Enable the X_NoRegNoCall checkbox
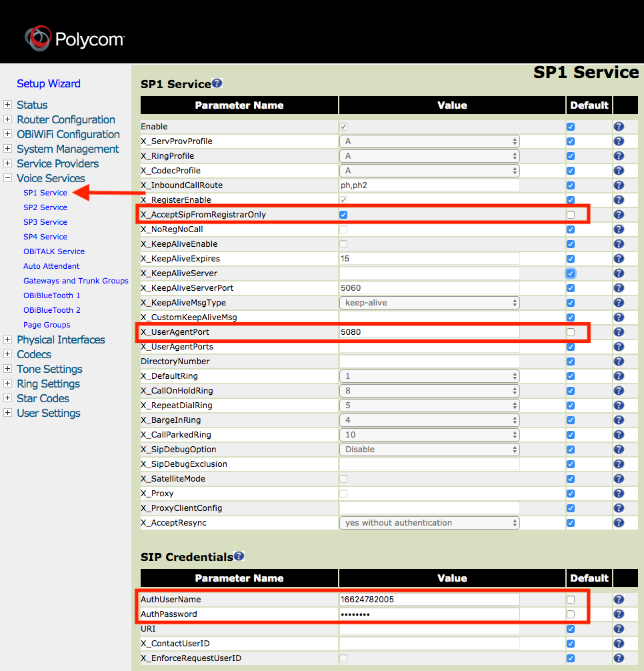This screenshot has width=644, height=671. 343,229
